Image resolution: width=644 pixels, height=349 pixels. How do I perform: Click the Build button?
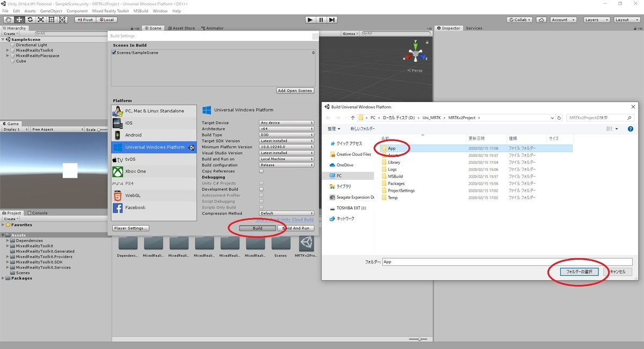(258, 228)
